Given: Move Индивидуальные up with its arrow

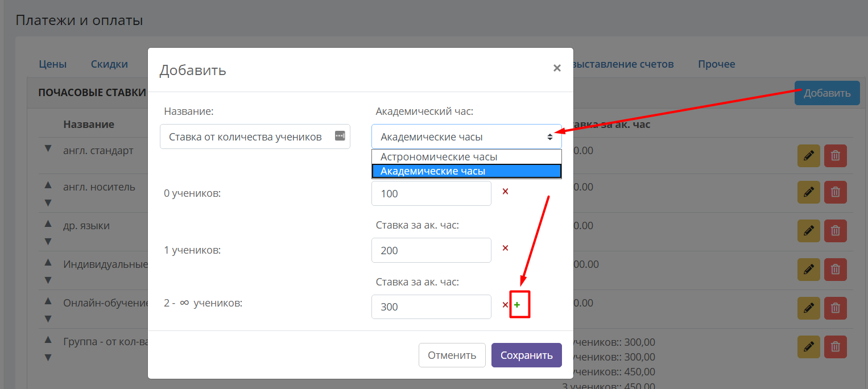Looking at the screenshot, I should (x=48, y=262).
